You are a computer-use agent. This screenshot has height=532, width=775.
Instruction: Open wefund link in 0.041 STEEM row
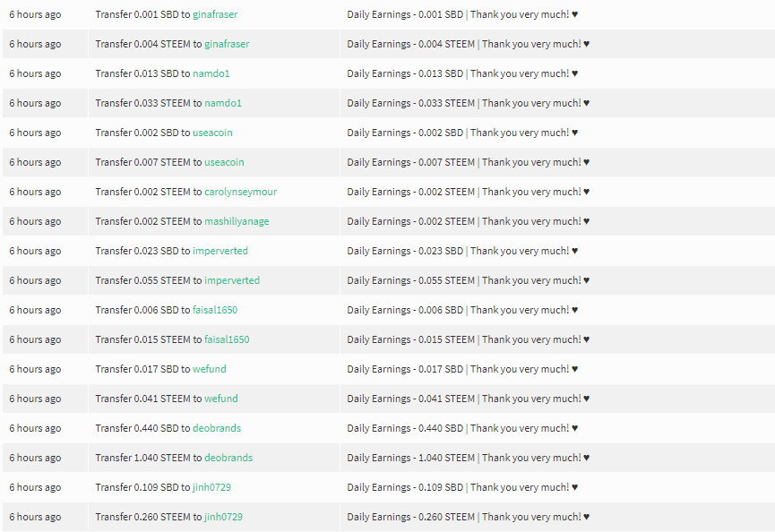point(221,399)
